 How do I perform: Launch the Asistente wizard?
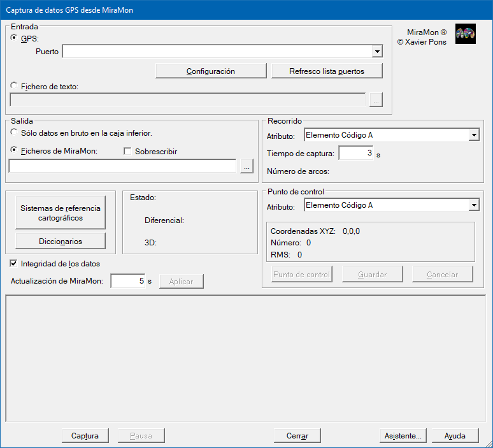403,436
